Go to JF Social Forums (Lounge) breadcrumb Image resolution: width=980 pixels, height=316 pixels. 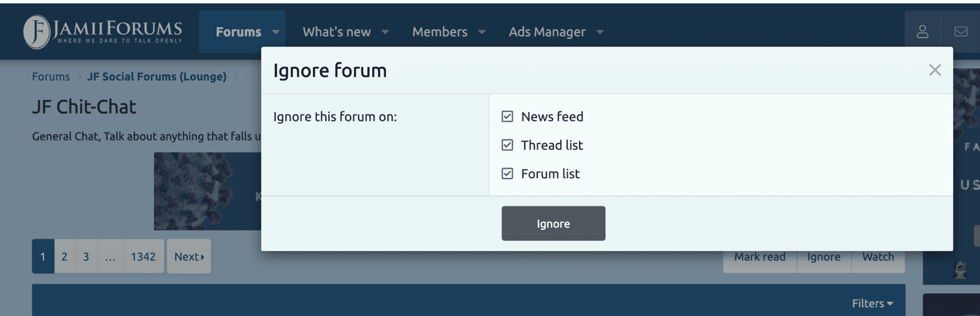tap(157, 76)
